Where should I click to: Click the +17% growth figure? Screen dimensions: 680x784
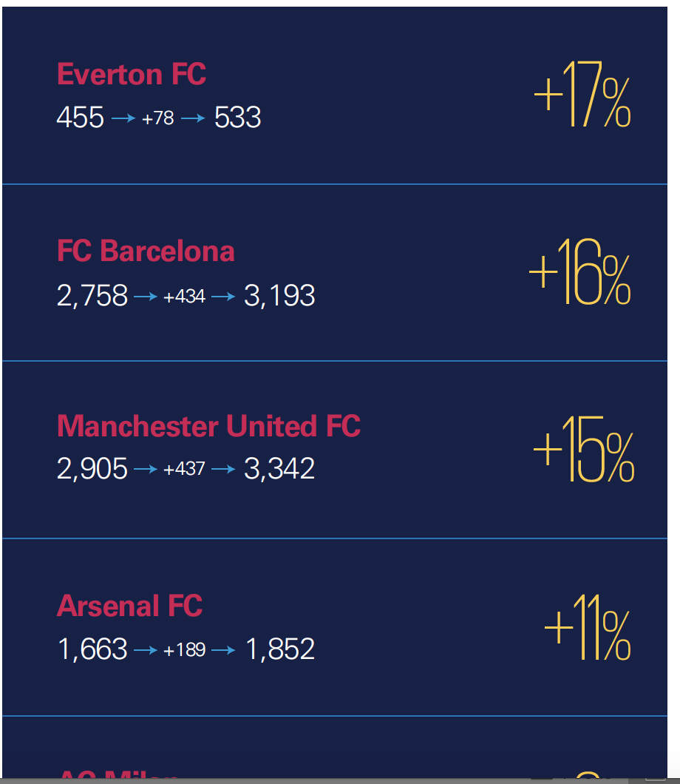582,94
